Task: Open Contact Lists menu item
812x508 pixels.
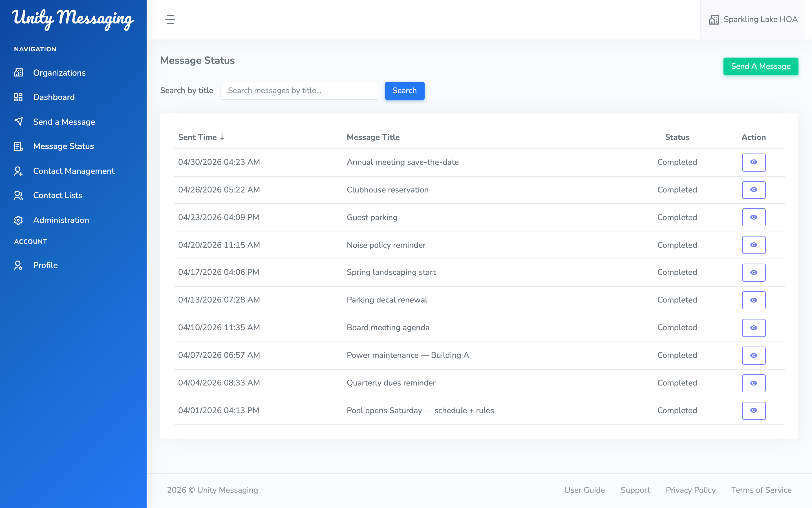Action: 58,195
